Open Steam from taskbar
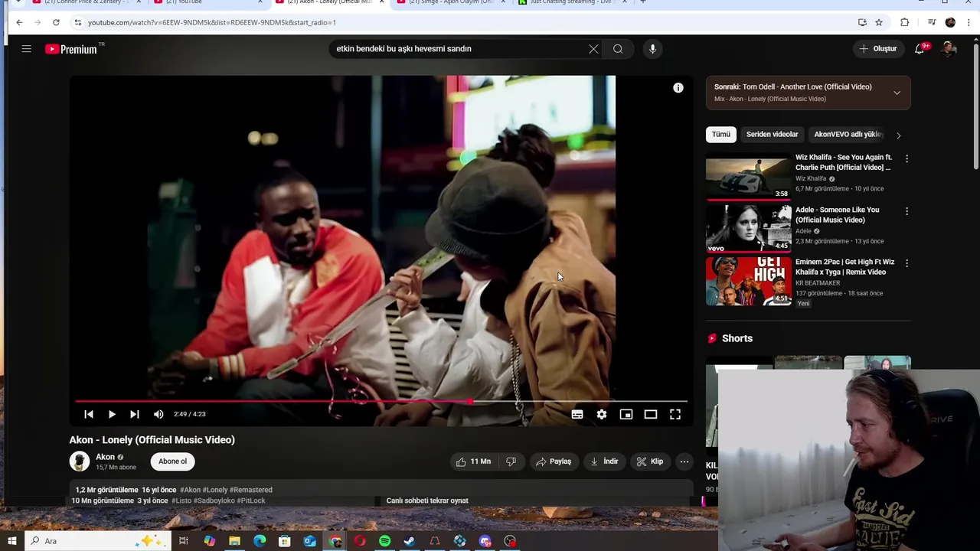Viewport: 980px width, 551px height. pos(410,541)
